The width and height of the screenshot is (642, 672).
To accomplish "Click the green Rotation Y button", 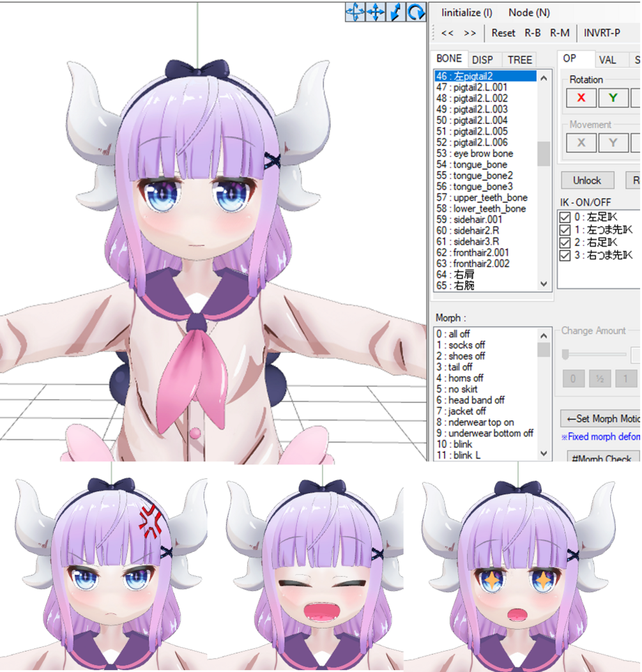I will point(613,98).
